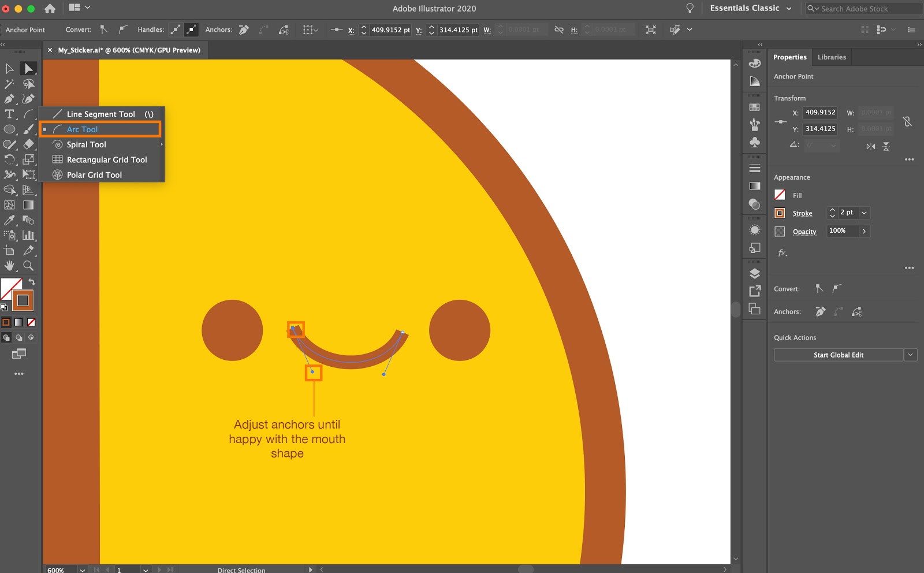
Task: Toggle the smooth Handles option in control bar
Action: pos(176,29)
